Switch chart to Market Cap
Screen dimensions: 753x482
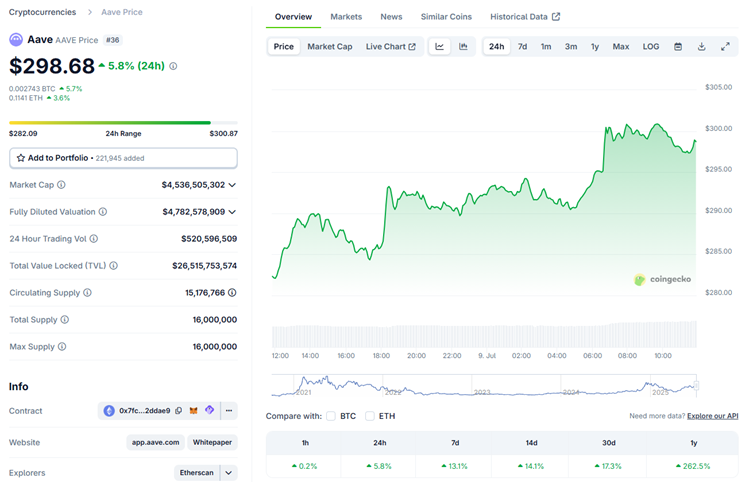[330, 47]
